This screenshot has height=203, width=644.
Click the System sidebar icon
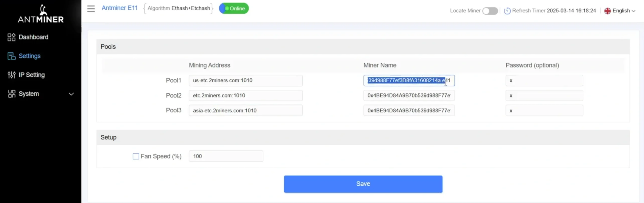[12, 94]
